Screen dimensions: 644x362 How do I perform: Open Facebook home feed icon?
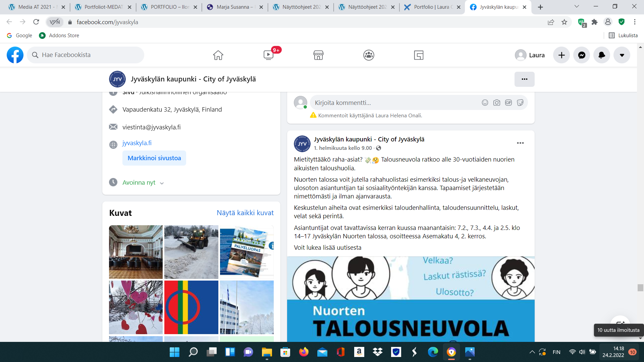218,55
